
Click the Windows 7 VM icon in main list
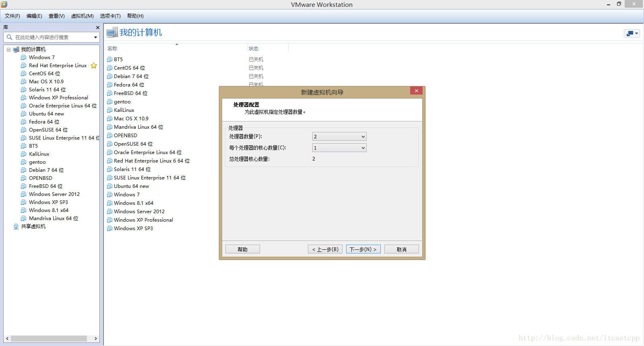tap(109, 194)
